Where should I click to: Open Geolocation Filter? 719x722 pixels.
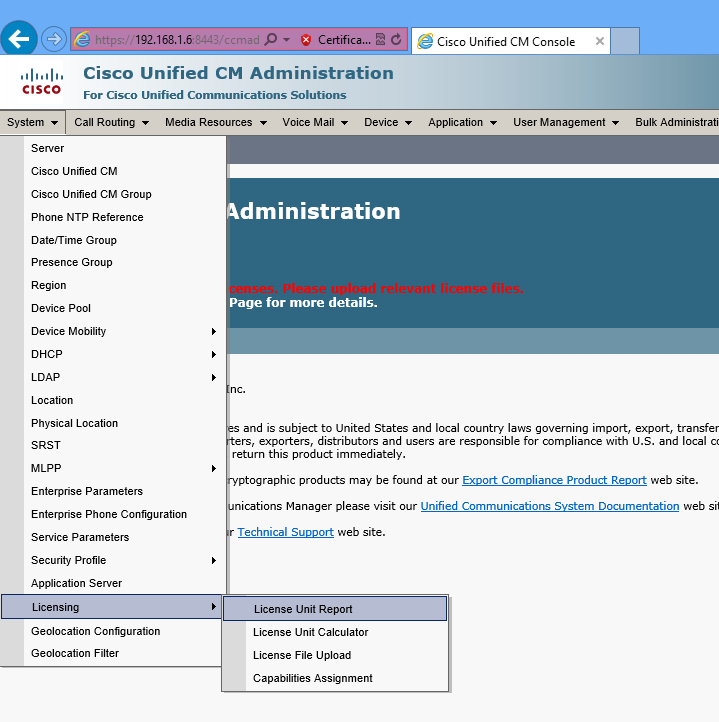(x=113, y=654)
